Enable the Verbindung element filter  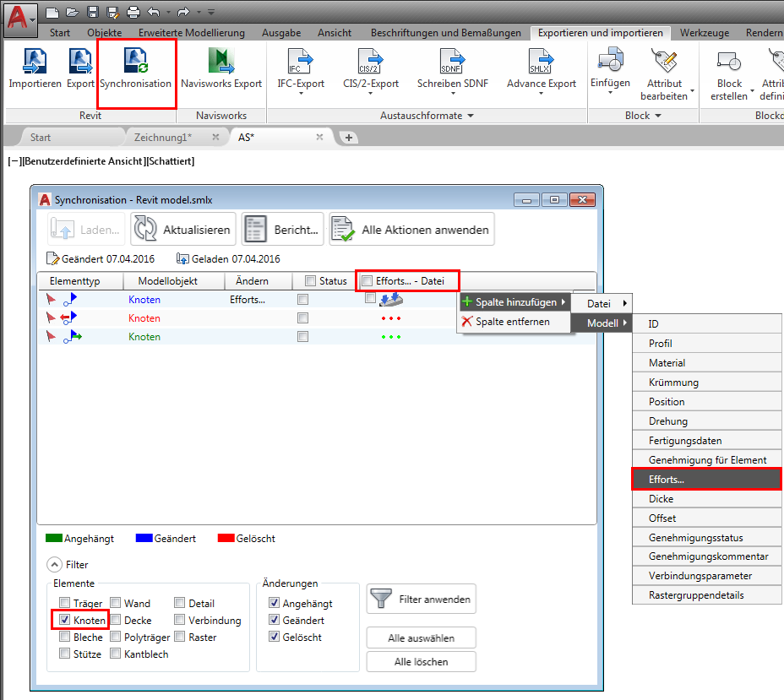pos(179,620)
